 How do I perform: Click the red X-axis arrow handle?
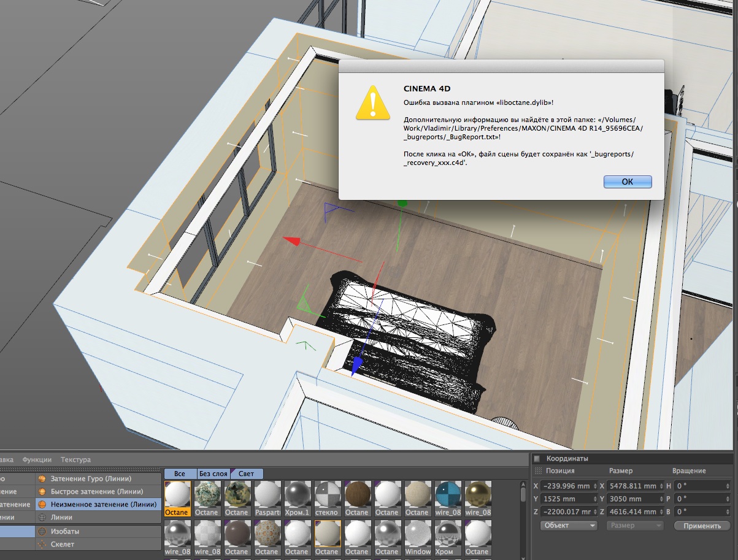291,241
